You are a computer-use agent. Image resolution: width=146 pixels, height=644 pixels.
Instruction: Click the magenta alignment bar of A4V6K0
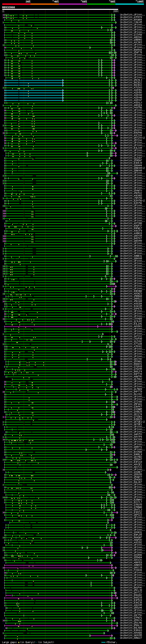(x=51, y=326)
